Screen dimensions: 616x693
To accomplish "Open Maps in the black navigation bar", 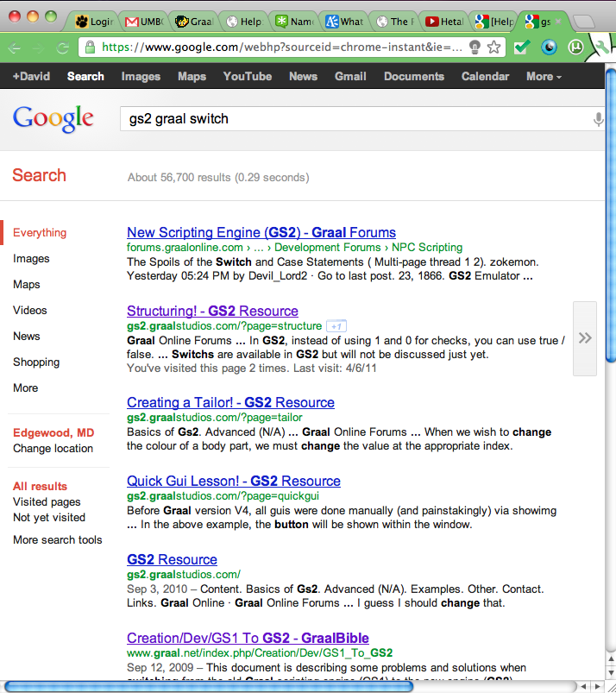I will tap(192, 77).
